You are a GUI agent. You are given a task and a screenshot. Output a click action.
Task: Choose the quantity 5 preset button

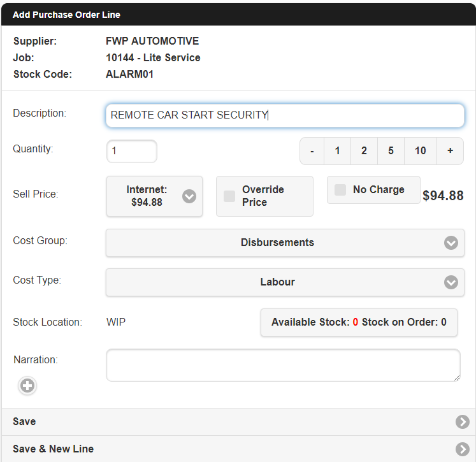(391, 151)
